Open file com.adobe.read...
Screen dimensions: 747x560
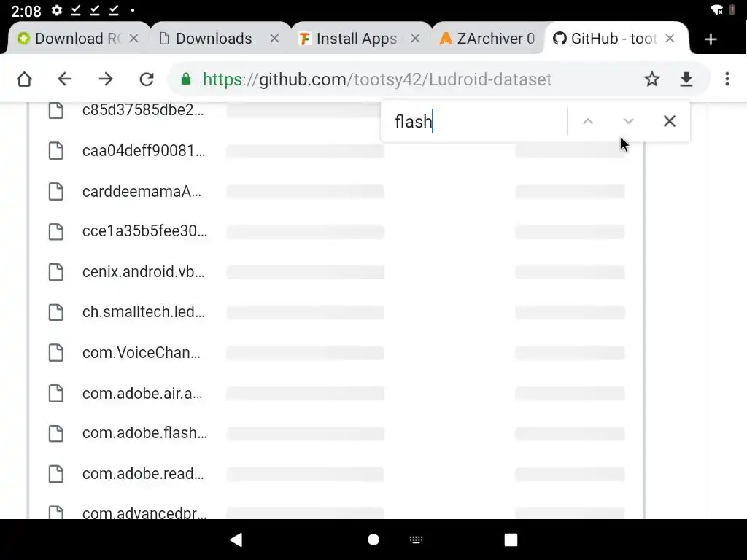coord(143,474)
